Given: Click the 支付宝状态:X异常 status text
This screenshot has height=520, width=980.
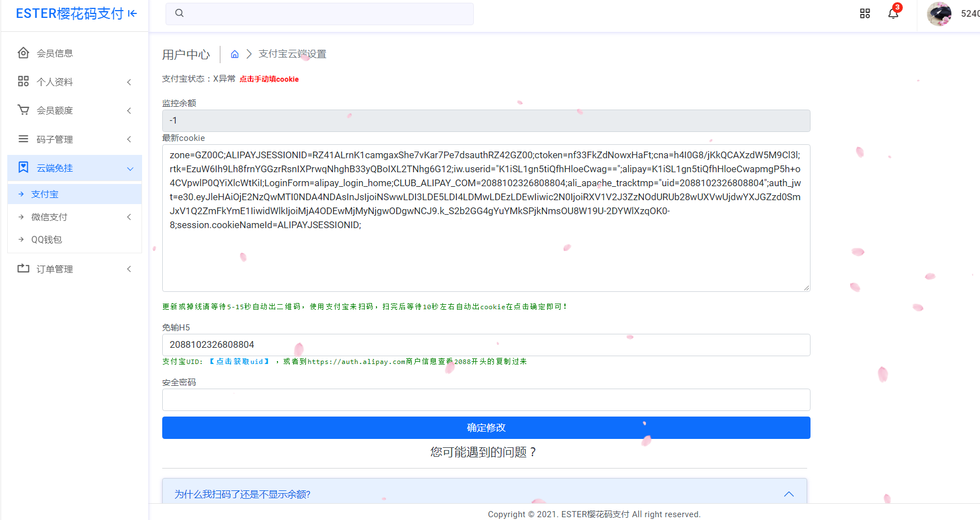Looking at the screenshot, I should 199,79.
